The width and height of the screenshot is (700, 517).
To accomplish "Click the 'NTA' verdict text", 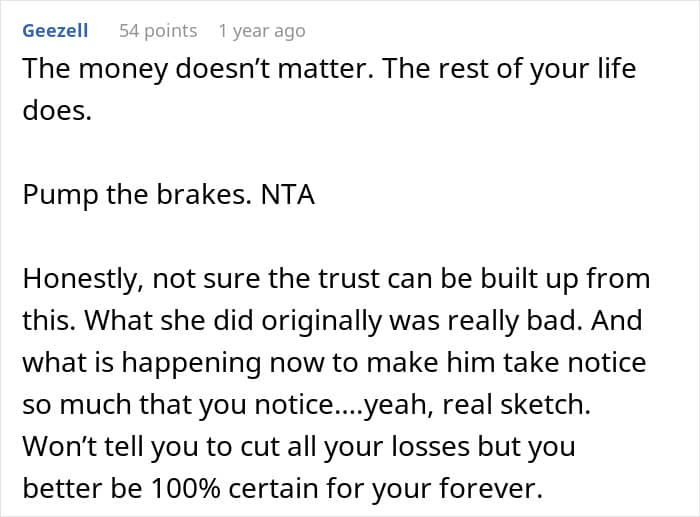I will point(288,195).
